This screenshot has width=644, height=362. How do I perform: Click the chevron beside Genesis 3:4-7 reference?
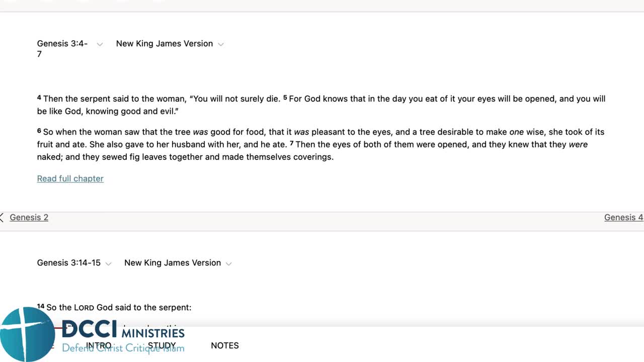click(x=100, y=44)
